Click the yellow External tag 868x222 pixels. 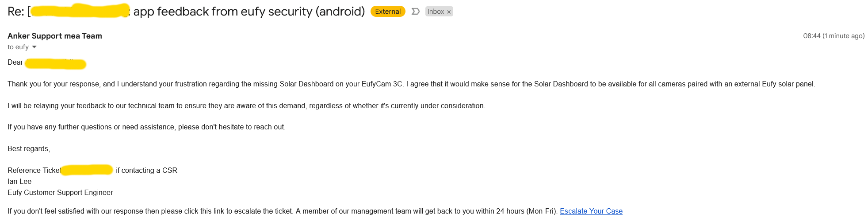tap(388, 12)
